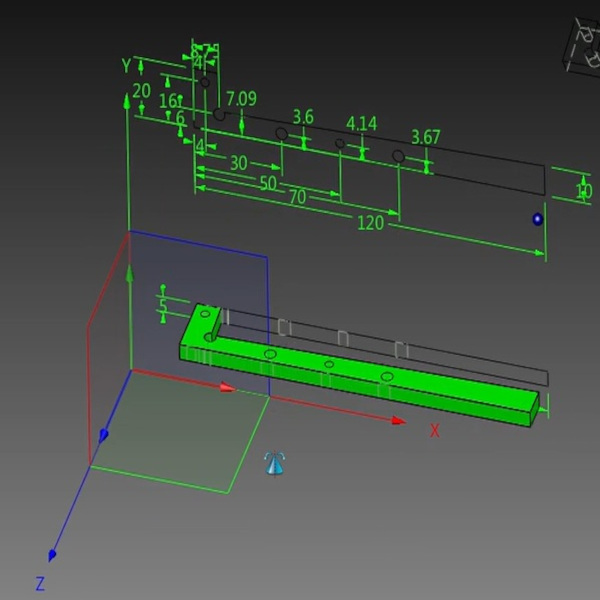This screenshot has height=600, width=600.
Task: Select the 7.09 diameter dimension
Action: [x=242, y=98]
